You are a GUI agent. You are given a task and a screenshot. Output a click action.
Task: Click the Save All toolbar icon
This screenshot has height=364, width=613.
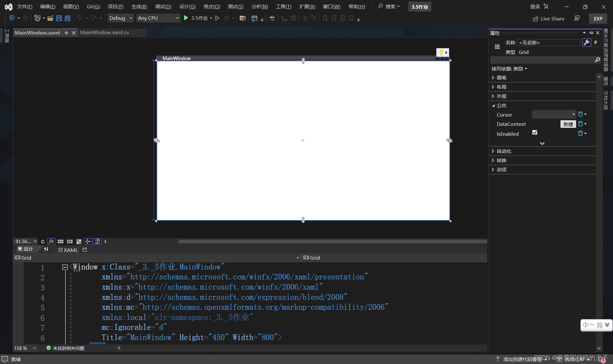[68, 18]
